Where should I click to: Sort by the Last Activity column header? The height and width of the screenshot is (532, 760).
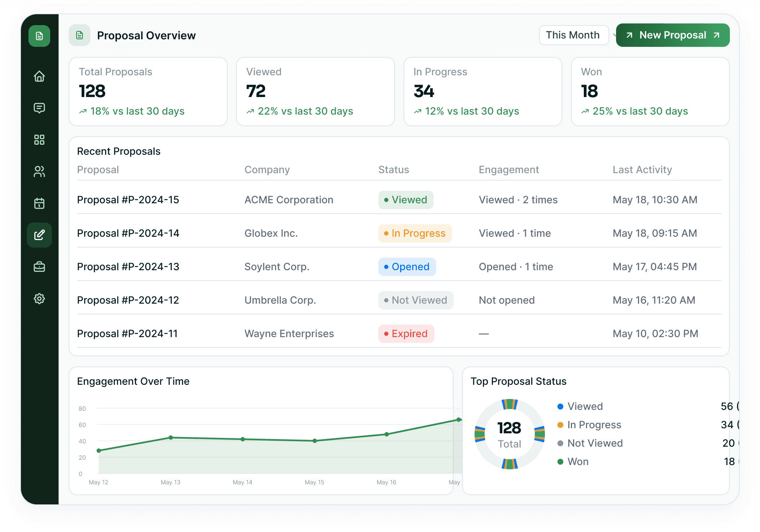642,170
